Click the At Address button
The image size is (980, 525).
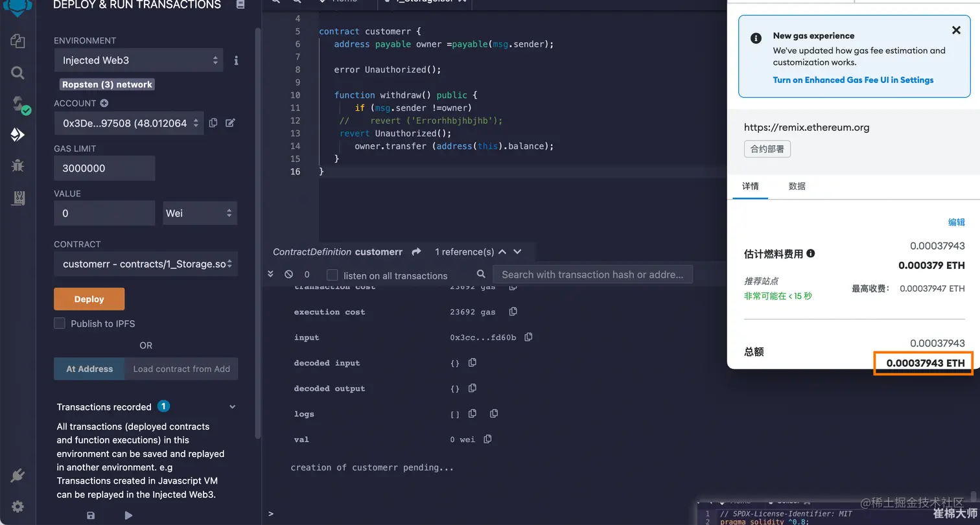(x=89, y=369)
